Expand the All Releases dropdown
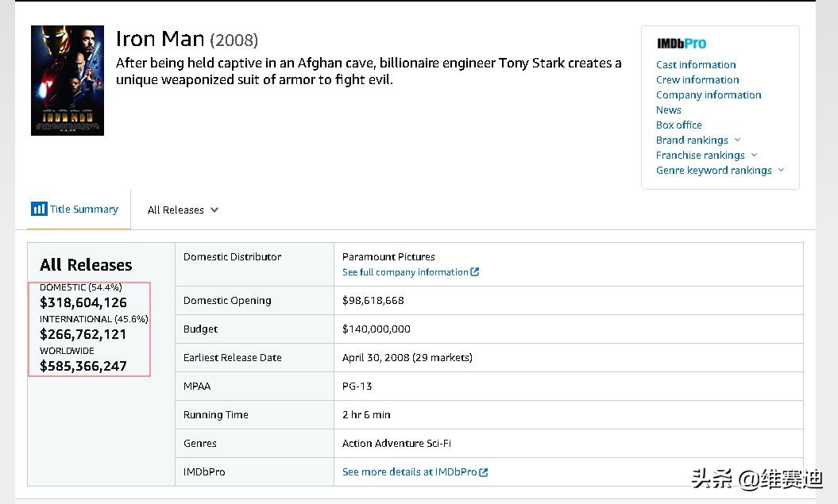The height and width of the screenshot is (504, 838). click(x=183, y=210)
